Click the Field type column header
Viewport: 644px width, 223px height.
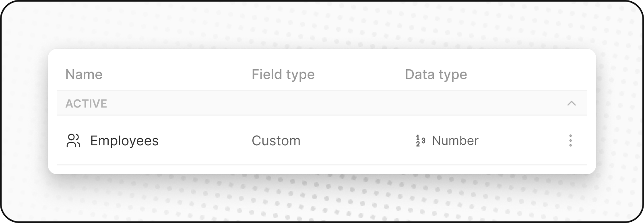point(283,74)
